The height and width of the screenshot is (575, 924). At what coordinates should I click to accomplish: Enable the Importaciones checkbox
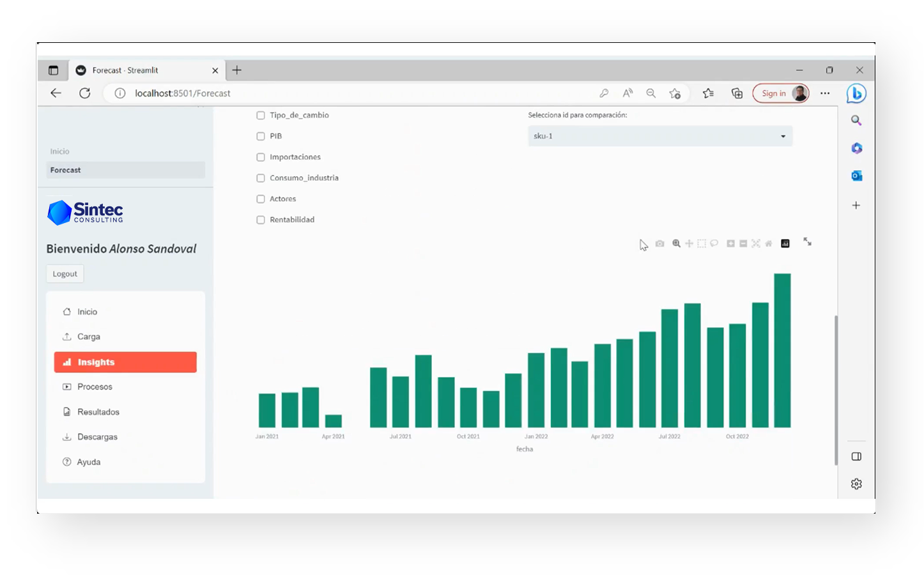point(261,157)
